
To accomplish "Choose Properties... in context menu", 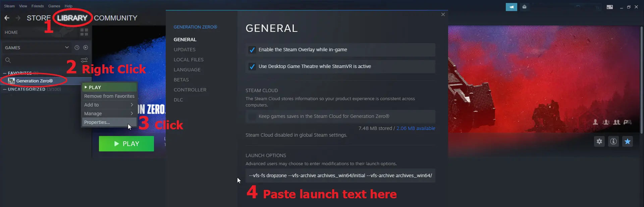I will [x=109, y=122].
